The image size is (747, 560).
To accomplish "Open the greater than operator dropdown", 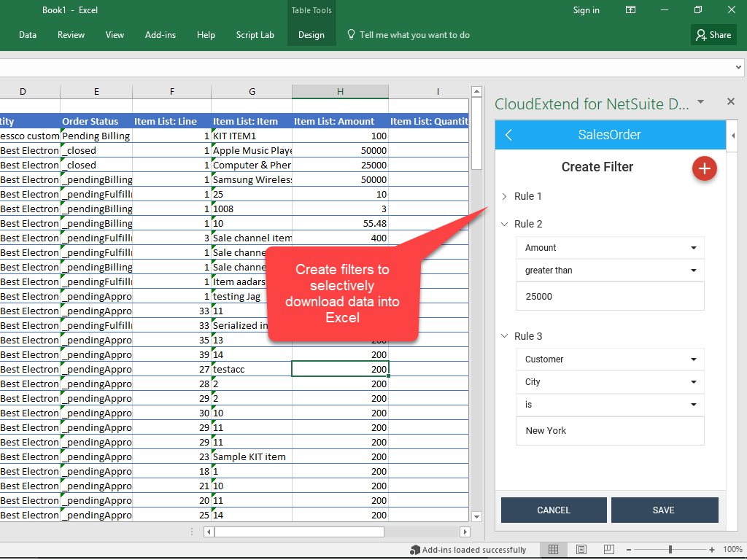I will pos(610,270).
